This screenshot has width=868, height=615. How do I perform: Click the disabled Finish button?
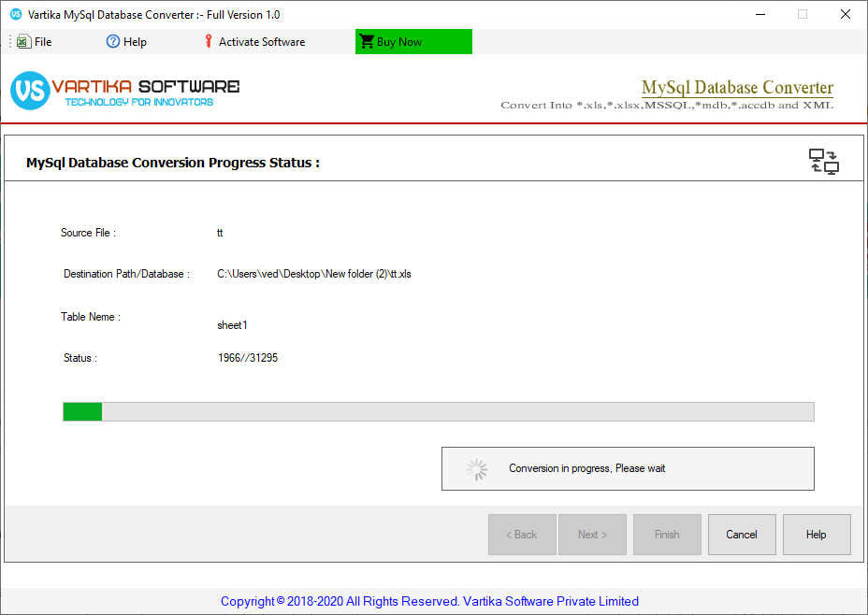click(667, 535)
